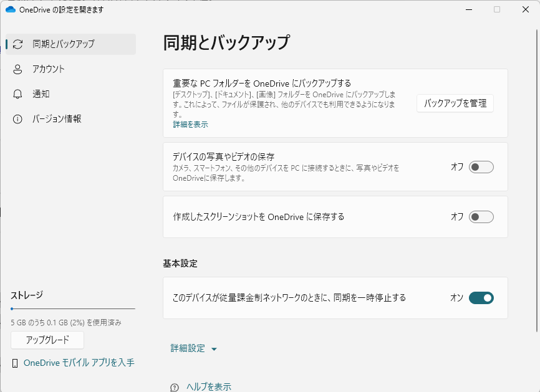Click the info circle icon for バージョン情報
540x392 pixels.
click(x=17, y=119)
